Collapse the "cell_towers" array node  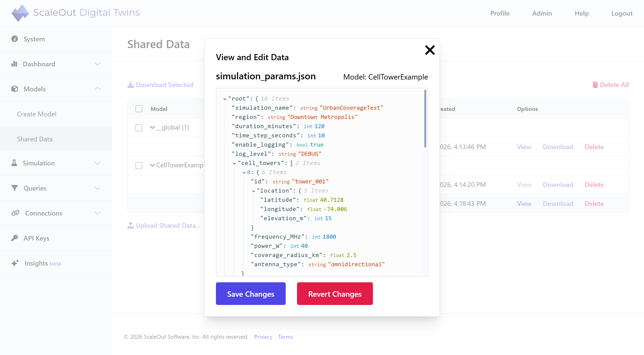(x=235, y=163)
